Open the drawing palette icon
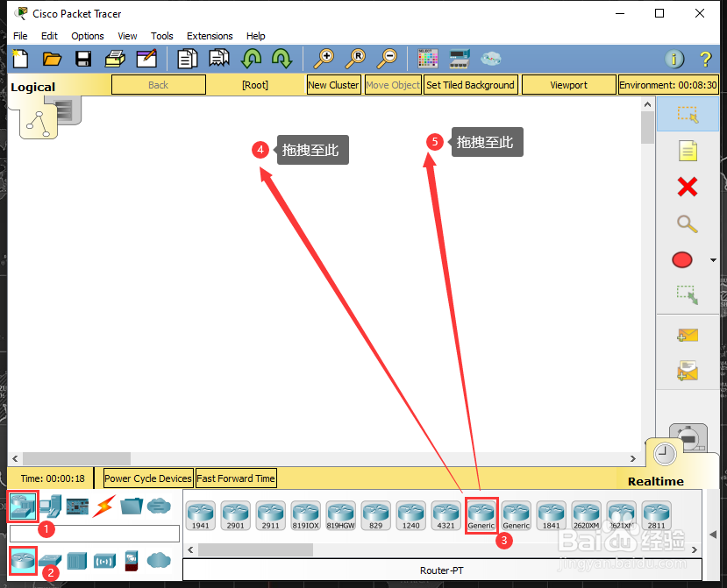The height and width of the screenshot is (588, 727). click(x=427, y=59)
